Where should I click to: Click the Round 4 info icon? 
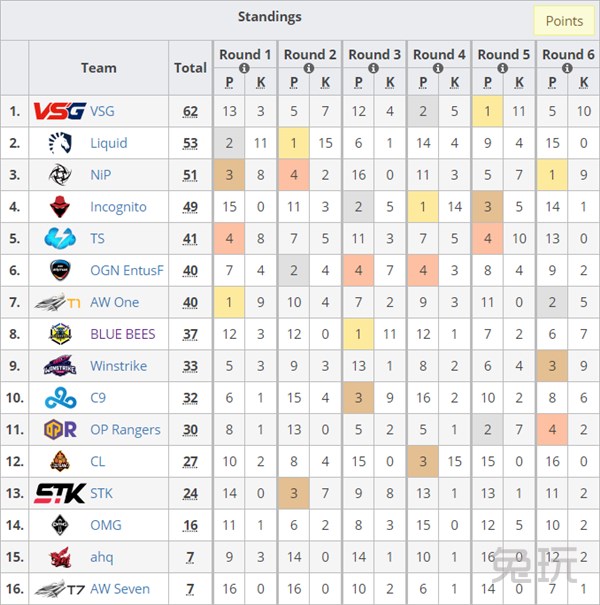click(439, 68)
